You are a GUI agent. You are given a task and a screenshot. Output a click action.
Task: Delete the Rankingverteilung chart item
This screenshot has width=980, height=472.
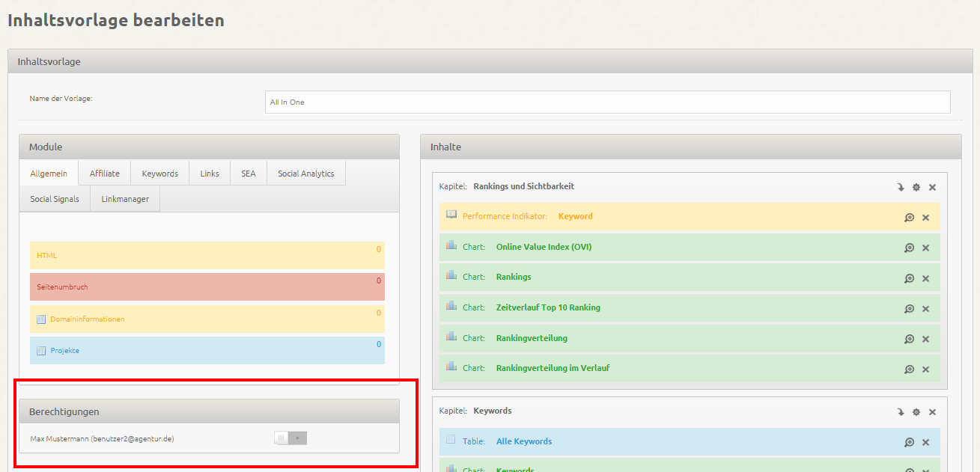[x=925, y=339]
